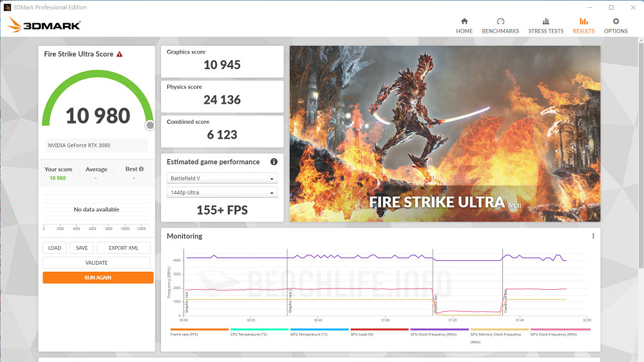Maximize the 3DMark window

tap(611, 7)
